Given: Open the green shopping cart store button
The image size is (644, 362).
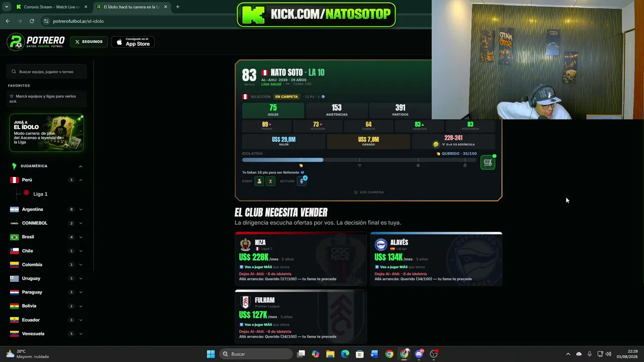Looking at the screenshot, I should pyautogui.click(x=488, y=162).
